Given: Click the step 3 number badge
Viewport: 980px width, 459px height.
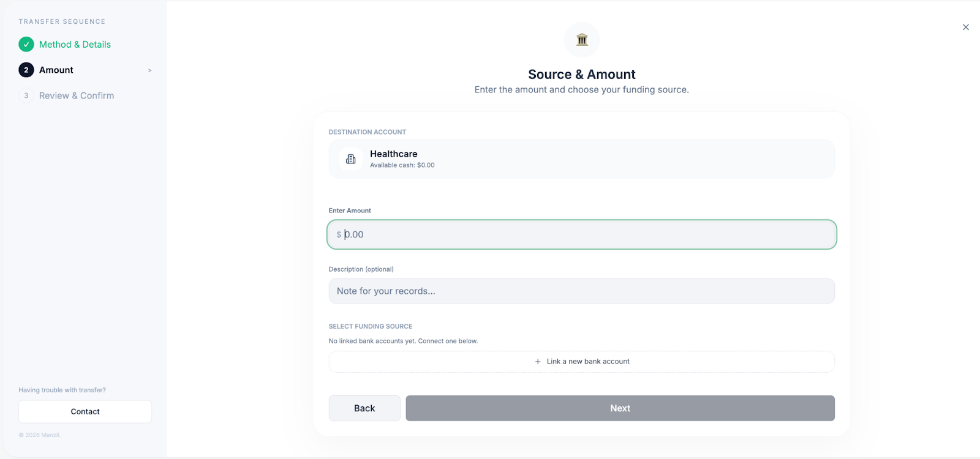Looking at the screenshot, I should (26, 95).
